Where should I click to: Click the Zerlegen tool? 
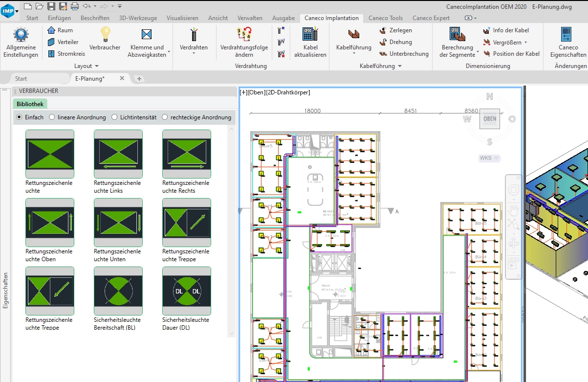pyautogui.click(x=395, y=30)
